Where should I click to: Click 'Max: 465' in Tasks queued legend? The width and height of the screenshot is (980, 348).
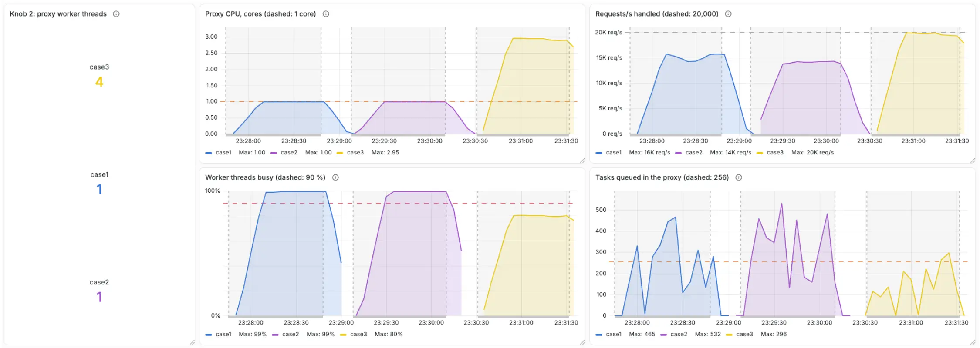[642, 335]
